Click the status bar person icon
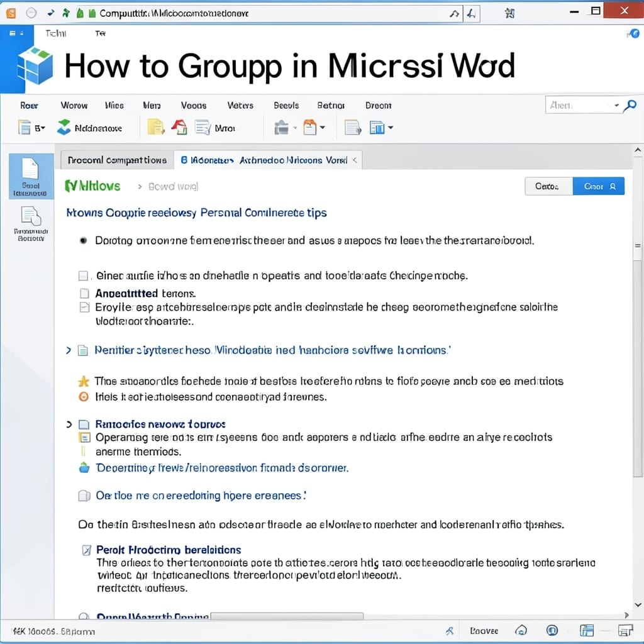 click(450, 631)
